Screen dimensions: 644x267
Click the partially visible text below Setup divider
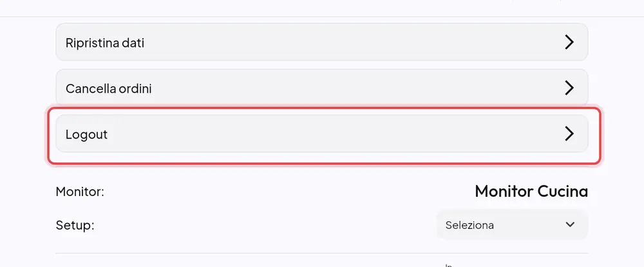pos(448,265)
